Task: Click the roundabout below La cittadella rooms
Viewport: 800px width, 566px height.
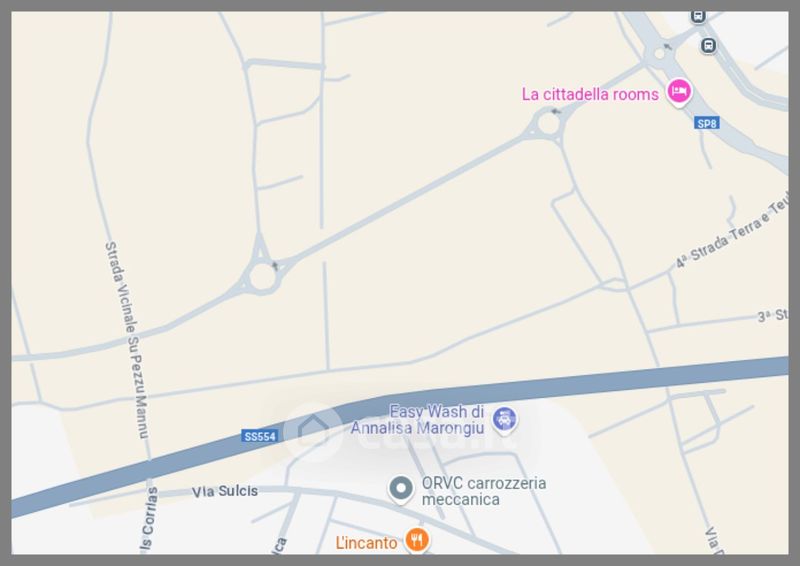Action: (548, 124)
